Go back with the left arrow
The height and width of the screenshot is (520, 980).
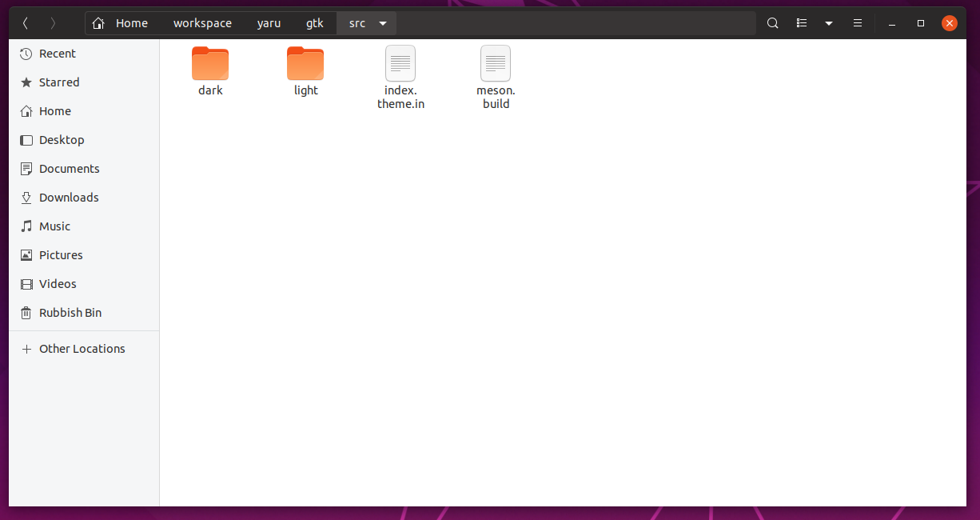pyautogui.click(x=26, y=23)
